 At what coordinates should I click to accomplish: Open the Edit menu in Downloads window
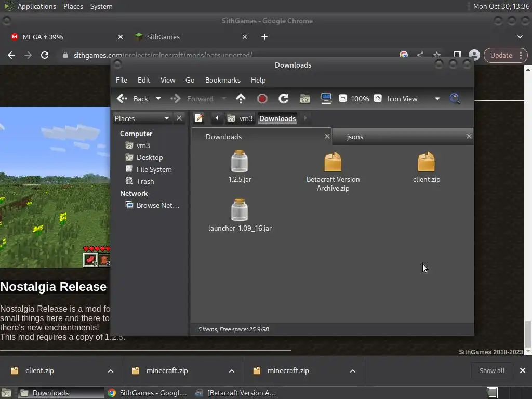click(143, 80)
